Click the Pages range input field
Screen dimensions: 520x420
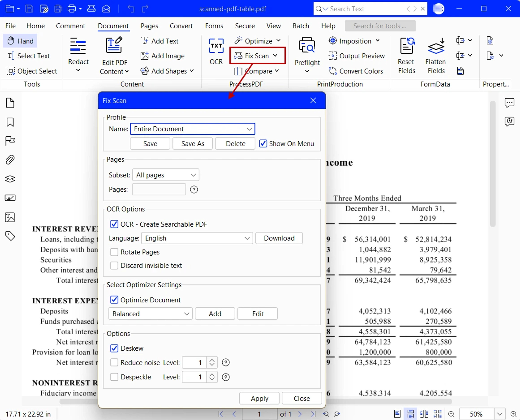coord(159,189)
